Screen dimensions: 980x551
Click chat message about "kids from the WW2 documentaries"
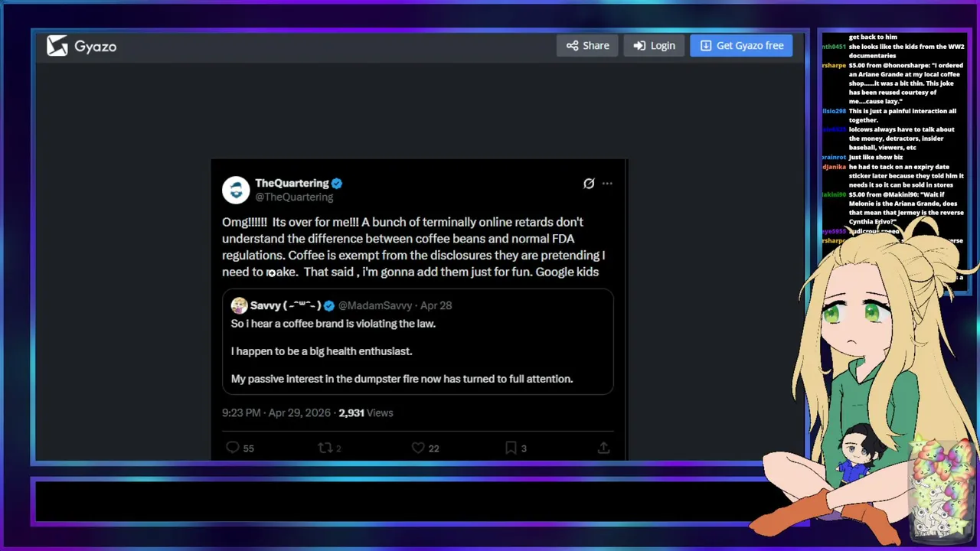point(906,51)
